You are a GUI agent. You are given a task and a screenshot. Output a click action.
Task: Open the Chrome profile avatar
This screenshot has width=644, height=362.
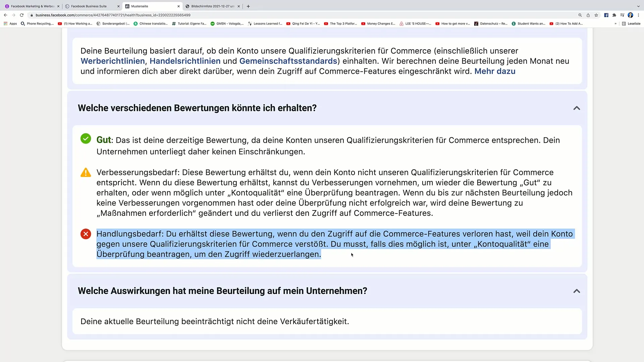[x=630, y=15]
